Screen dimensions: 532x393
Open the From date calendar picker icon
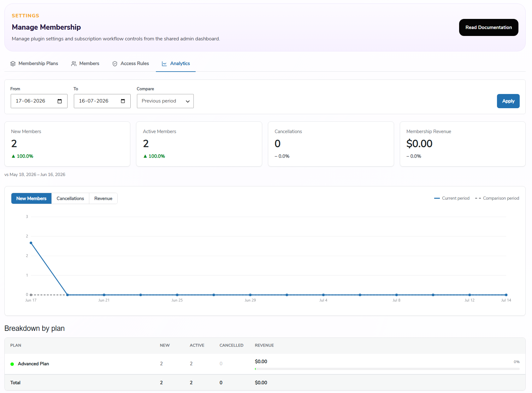[x=60, y=101]
